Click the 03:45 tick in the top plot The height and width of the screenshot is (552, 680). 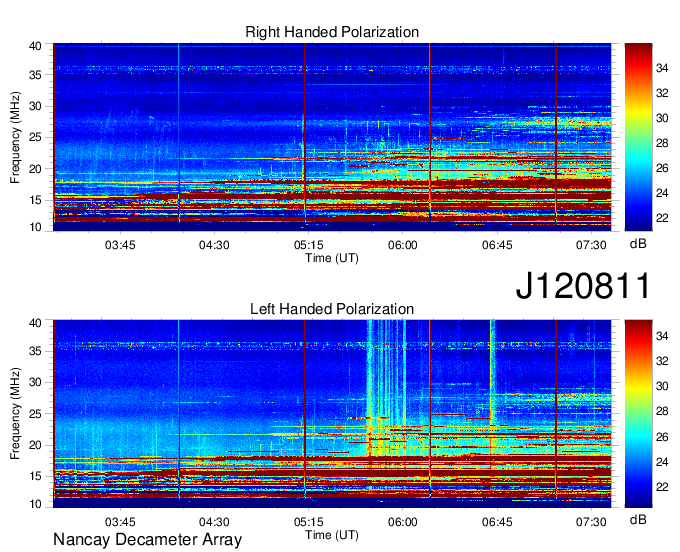pyautogui.click(x=120, y=245)
